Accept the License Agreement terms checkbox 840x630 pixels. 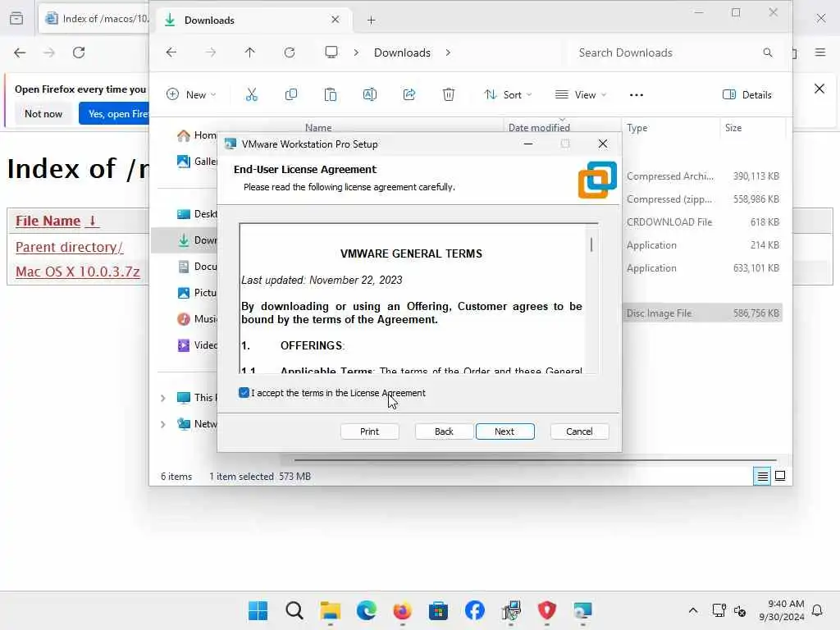click(x=244, y=393)
